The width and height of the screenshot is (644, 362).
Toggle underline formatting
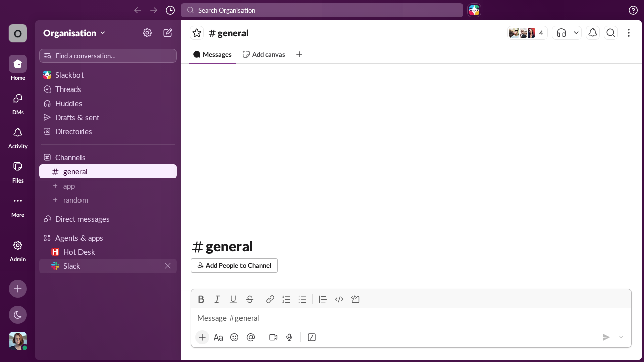point(233,299)
